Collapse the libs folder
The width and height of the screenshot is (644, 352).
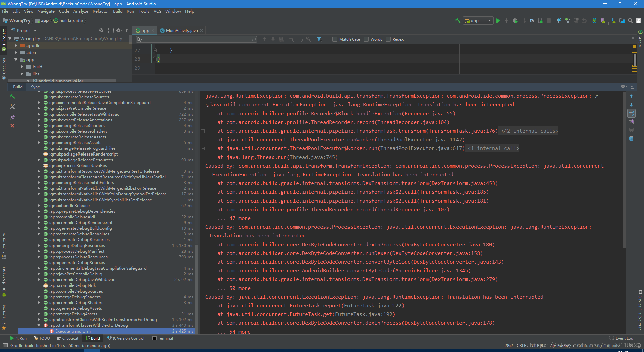[x=22, y=74]
